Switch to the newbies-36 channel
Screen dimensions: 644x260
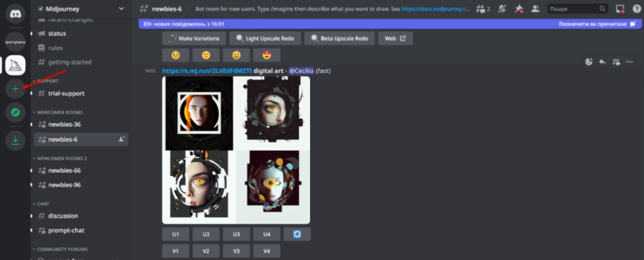point(64,124)
